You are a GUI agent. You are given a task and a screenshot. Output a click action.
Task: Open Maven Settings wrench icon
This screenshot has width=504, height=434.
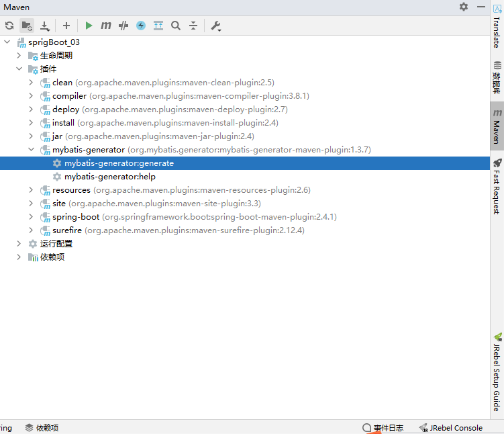215,26
